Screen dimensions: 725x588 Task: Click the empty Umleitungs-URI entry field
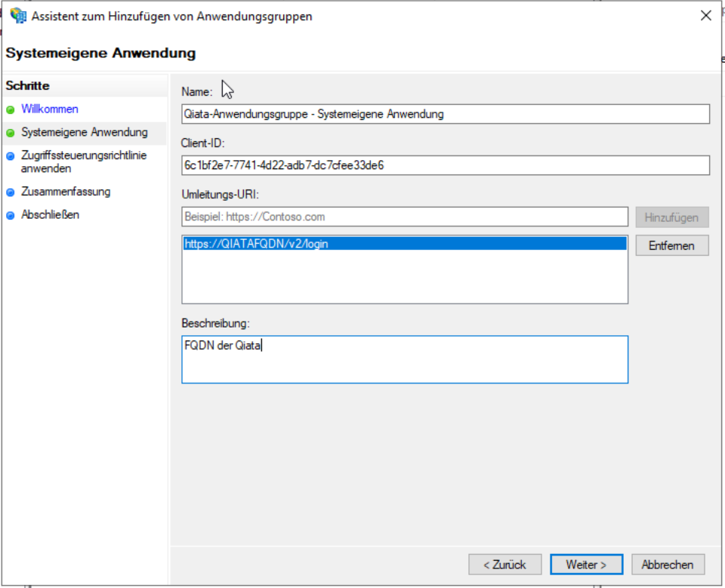click(404, 217)
